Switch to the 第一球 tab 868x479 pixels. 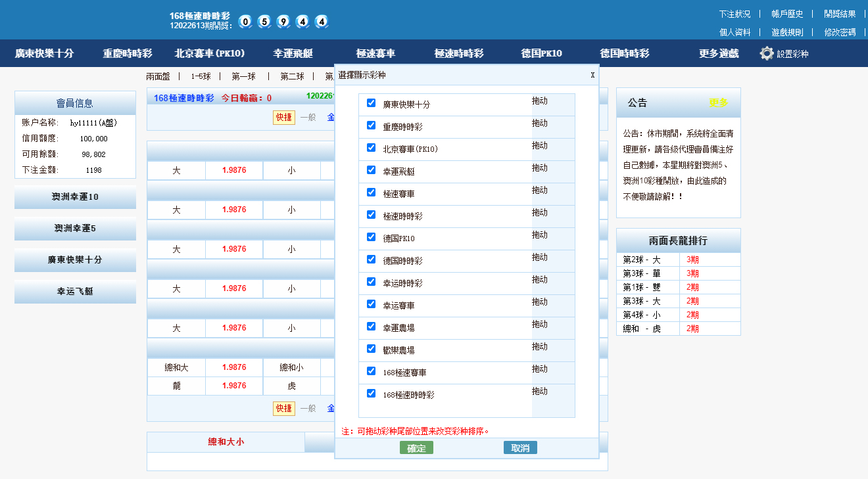(243, 76)
